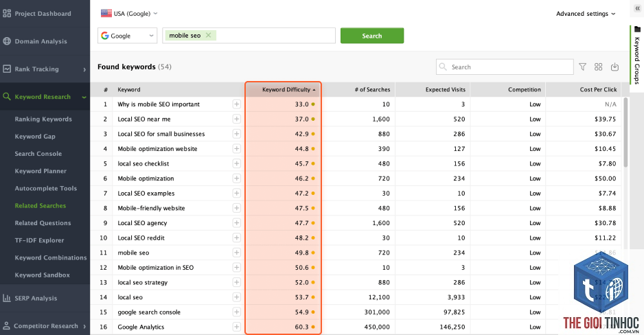This screenshot has height=335, width=644.
Task: Expand Competitor Research menu
Action: coord(84,326)
